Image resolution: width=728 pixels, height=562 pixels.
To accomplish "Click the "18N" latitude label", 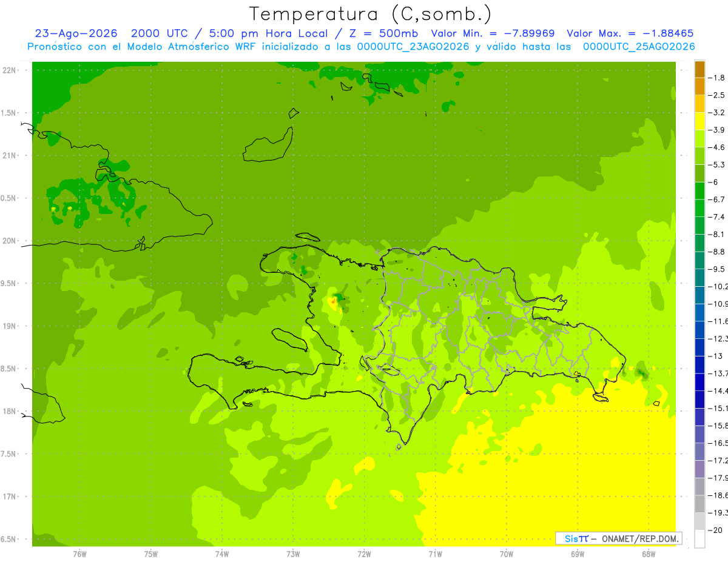I will pos(10,412).
